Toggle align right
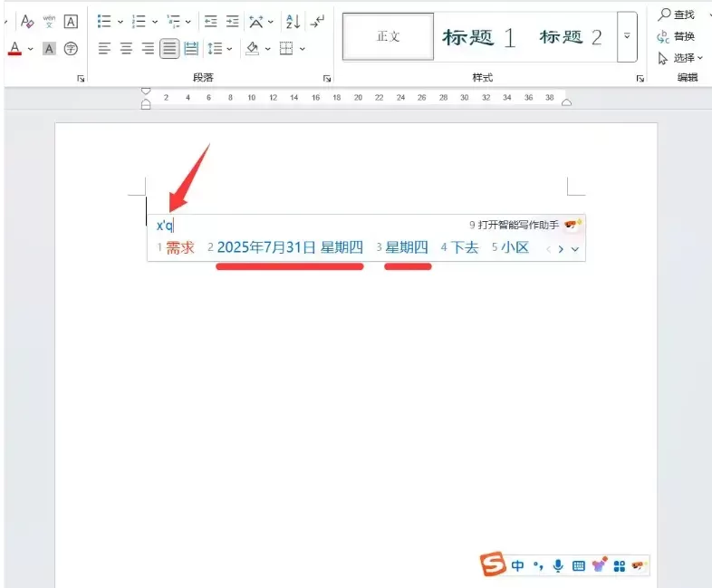The image size is (712, 588). click(148, 48)
